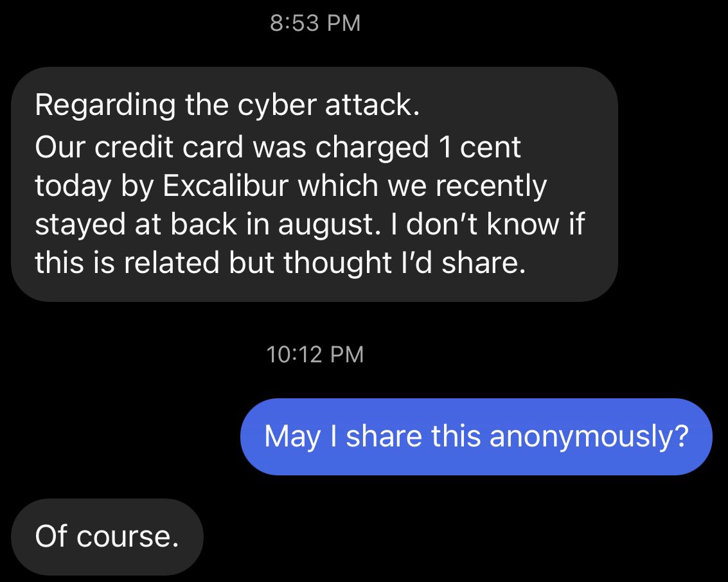The height and width of the screenshot is (582, 728).
Task: Click 'I don't know if' in the message
Action: point(487,224)
